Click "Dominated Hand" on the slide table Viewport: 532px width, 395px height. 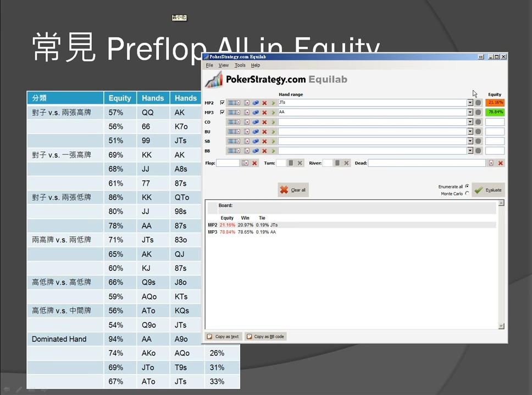59,339
